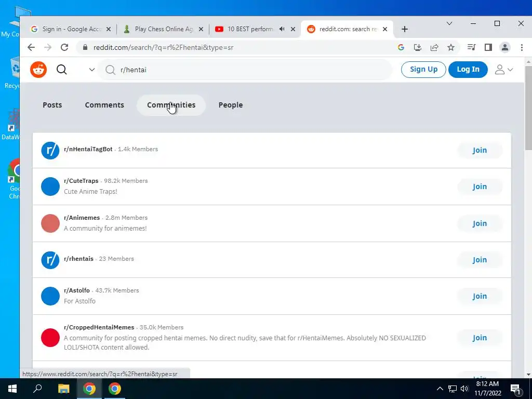Join the r/Animemes community
The width and height of the screenshot is (532, 399).
pos(480,223)
